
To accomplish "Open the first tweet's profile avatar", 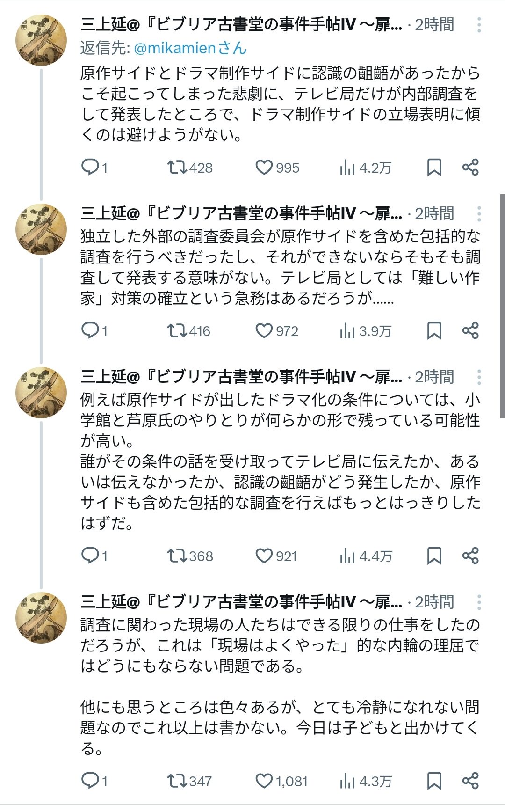I will (x=41, y=40).
